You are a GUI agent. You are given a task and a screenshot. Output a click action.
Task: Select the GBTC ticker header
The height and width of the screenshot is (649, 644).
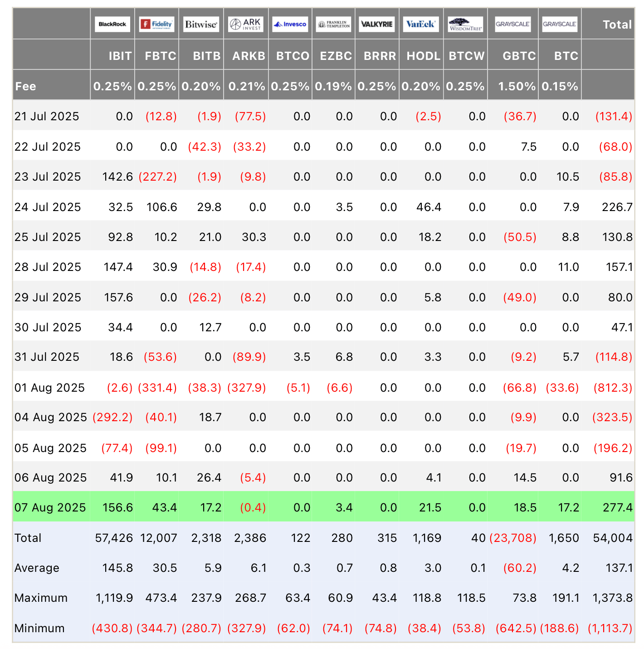[x=519, y=56]
